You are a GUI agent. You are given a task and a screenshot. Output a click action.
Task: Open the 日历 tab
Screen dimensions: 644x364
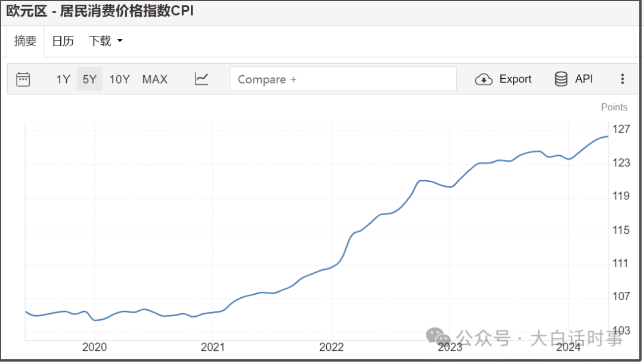[63, 41]
